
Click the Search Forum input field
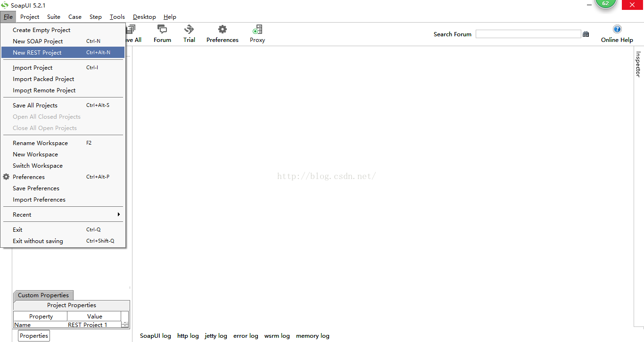tap(528, 34)
